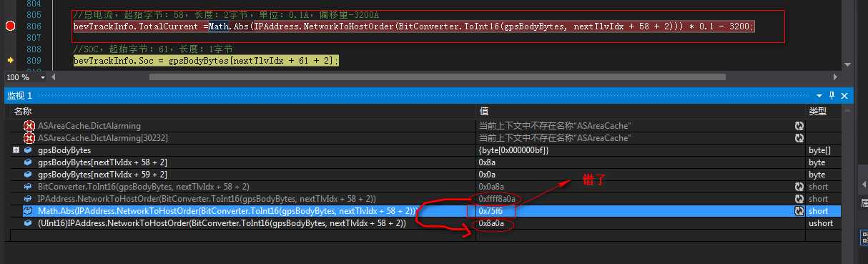Open the Watch 1 window position menu arrow

click(819, 95)
